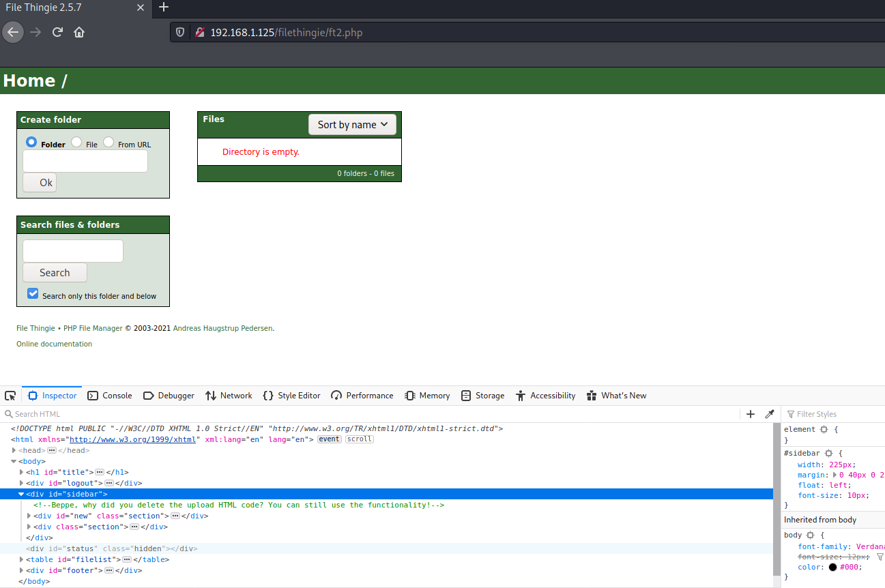
Task: Click the plus icon to create new node
Action: pyautogui.click(x=751, y=414)
